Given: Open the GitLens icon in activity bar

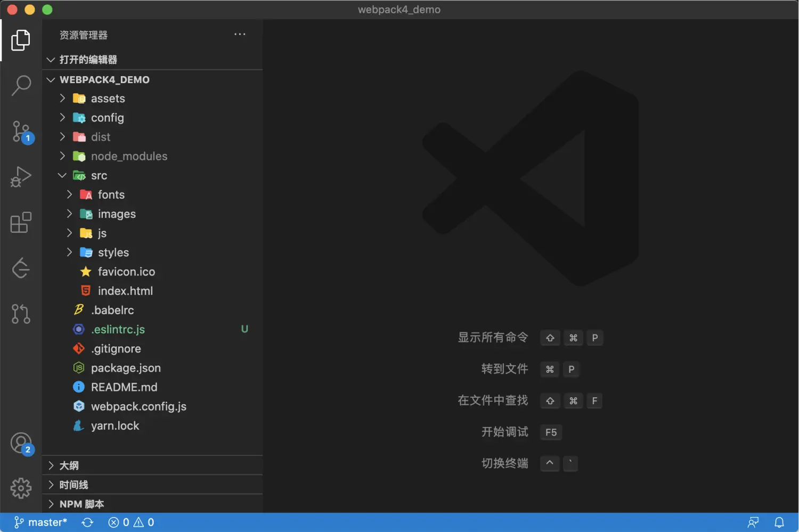Looking at the screenshot, I should (21, 268).
